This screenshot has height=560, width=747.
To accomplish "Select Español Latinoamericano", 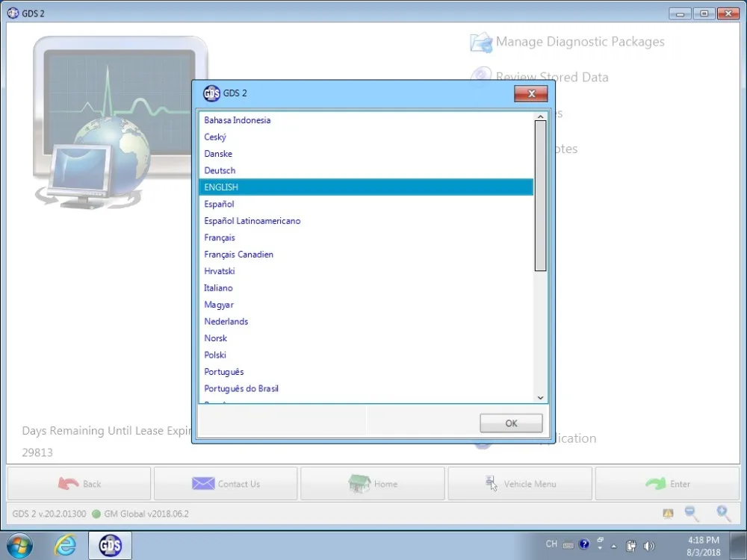I will click(366, 221).
